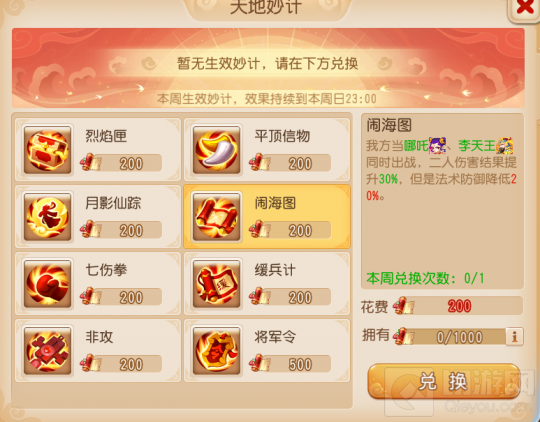The image size is (540, 422).
Task: Click the 拥有 owned bar showing 0/1000
Action: (x=451, y=337)
